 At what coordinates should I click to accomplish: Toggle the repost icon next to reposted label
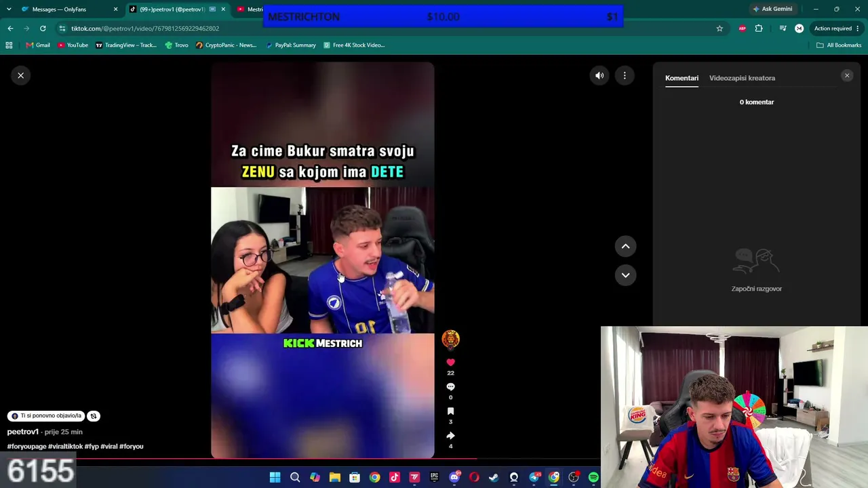[94, 416]
